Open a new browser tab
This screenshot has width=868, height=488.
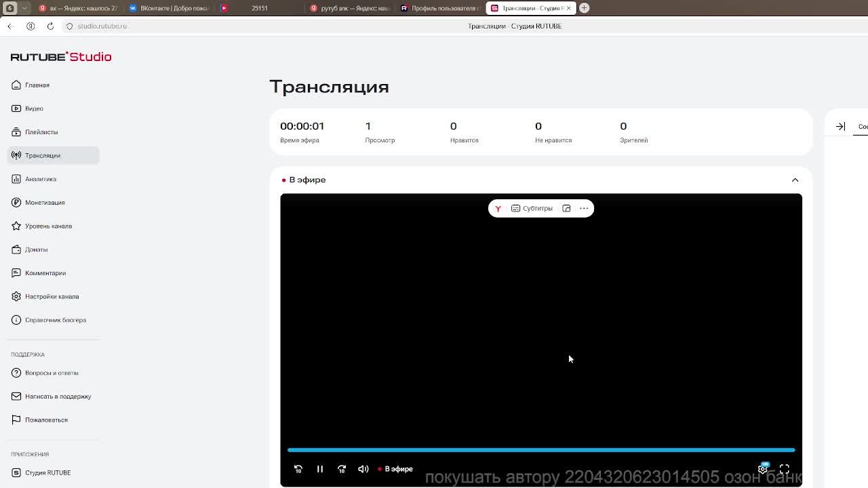[584, 8]
